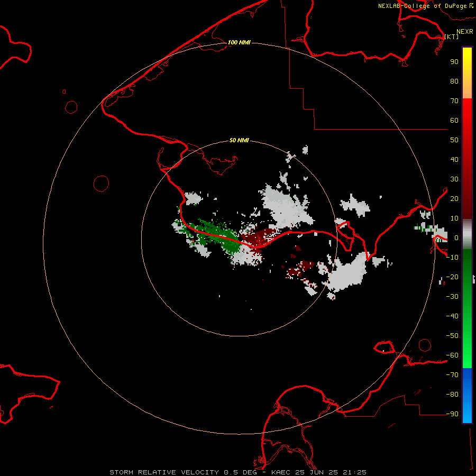
Task: Click the 50 value on the velocity scale
Action: 454,140
